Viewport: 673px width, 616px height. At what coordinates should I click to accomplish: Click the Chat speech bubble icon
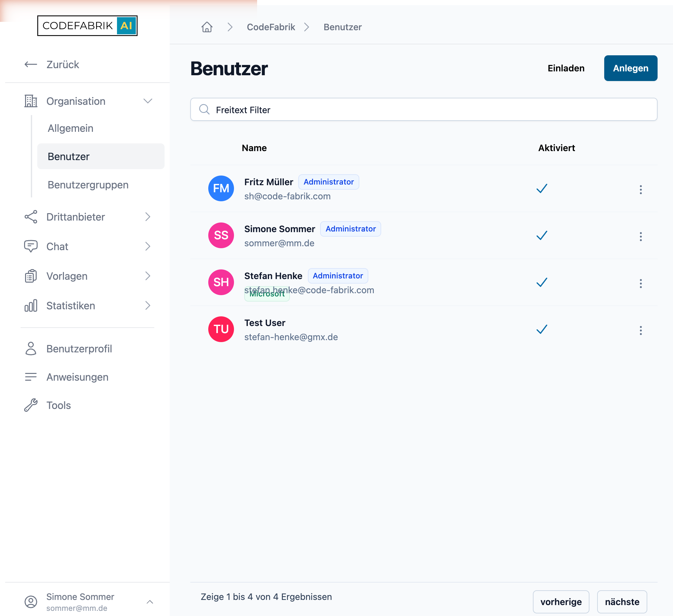click(x=31, y=246)
